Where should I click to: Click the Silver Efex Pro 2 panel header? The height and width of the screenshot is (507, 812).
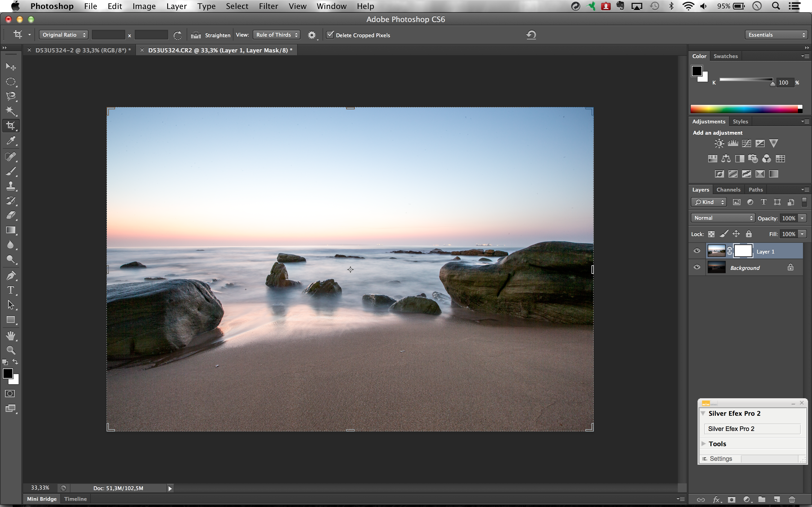(x=735, y=413)
